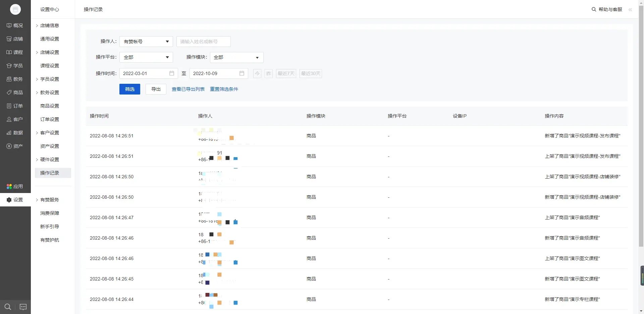Image resolution: width=644 pixels, height=314 pixels.
Task: Open 资产设置 menu item
Action: (50, 146)
